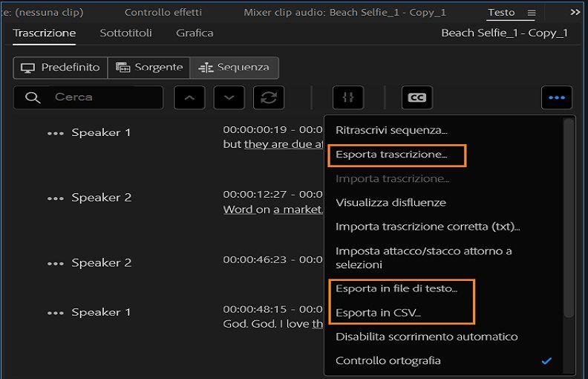Screen dimensions: 588x379
Task: Click transcript text "but they are due at"
Action: pos(272,144)
